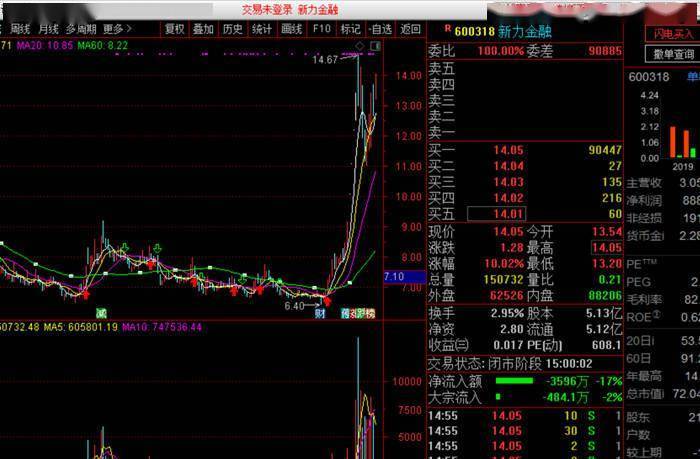The image size is (700, 459).
Task: Click the 卖五 ask row label
Action: tap(441, 69)
